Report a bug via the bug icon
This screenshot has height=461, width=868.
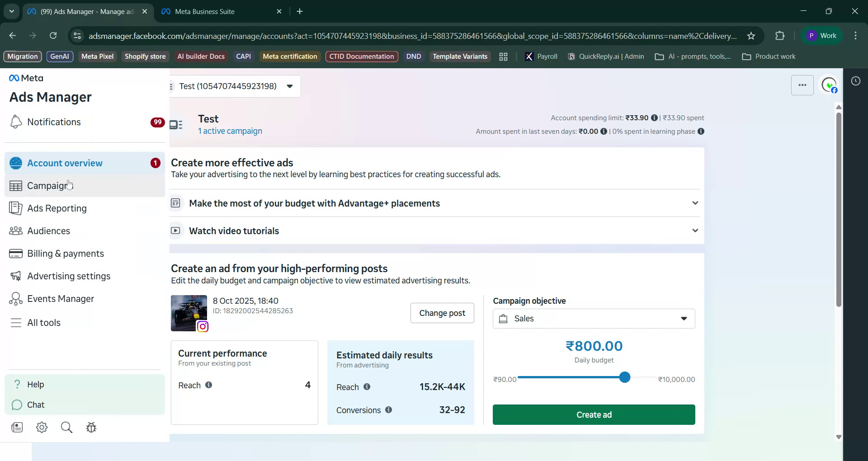click(91, 427)
